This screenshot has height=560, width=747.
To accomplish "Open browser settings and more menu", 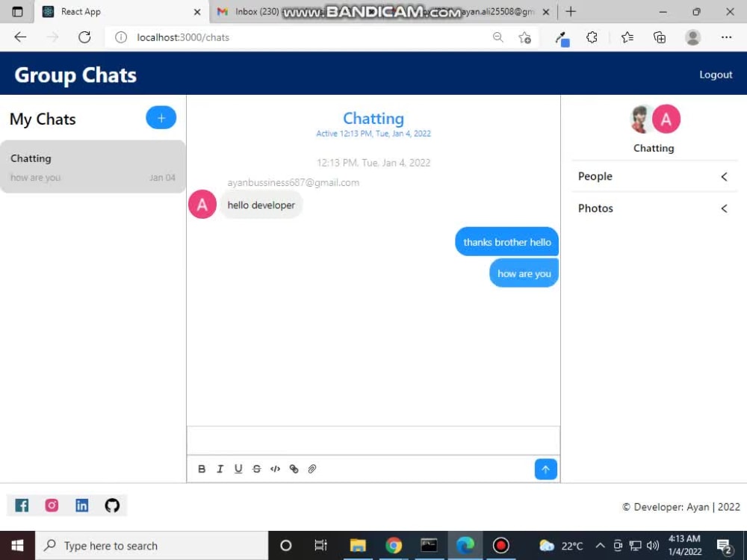I will point(726,37).
